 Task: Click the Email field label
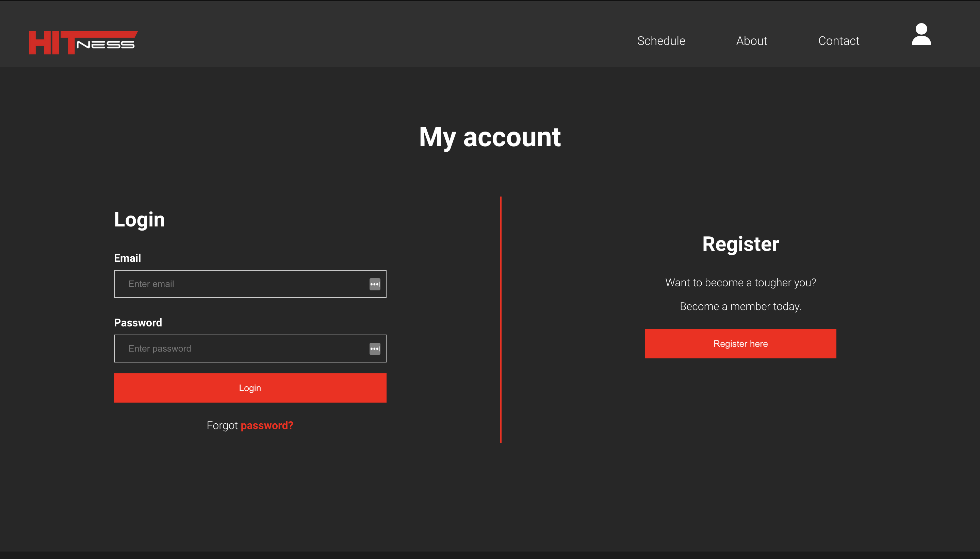pyautogui.click(x=128, y=258)
